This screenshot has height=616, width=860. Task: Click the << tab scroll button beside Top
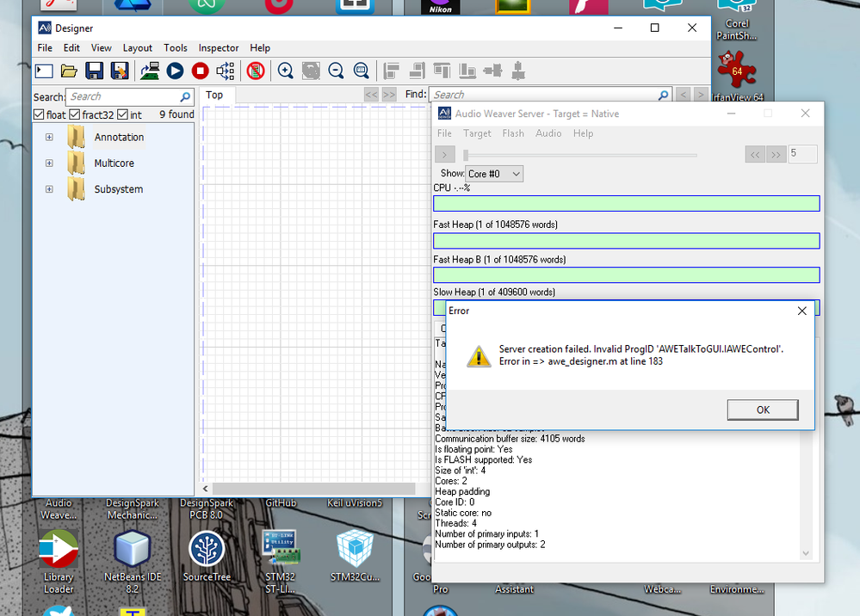(371, 95)
